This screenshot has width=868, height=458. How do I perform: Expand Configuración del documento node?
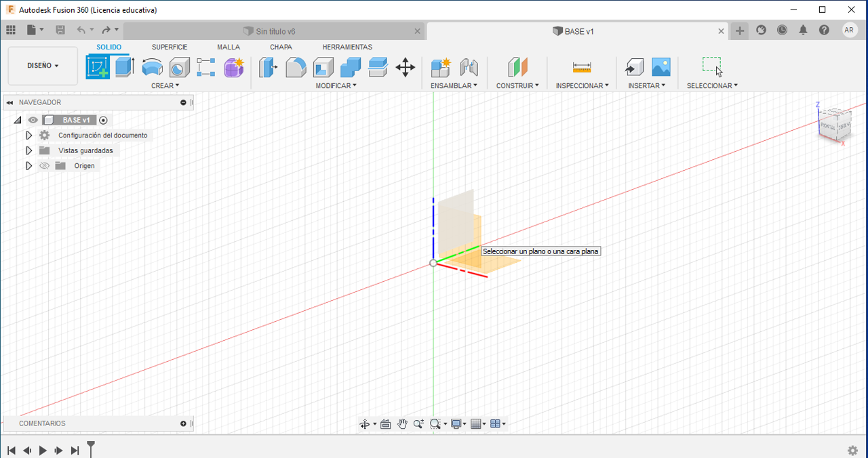click(28, 136)
